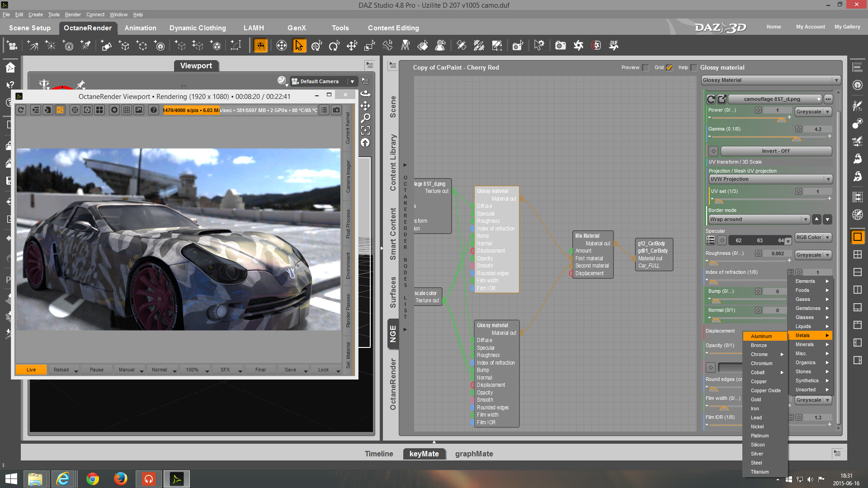This screenshot has height=488, width=868.
Task: Launch the Chrome taskbar icon
Action: [93, 479]
